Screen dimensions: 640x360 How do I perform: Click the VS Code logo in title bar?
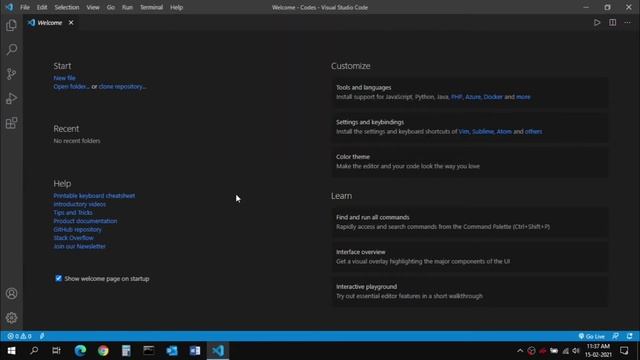click(9, 7)
